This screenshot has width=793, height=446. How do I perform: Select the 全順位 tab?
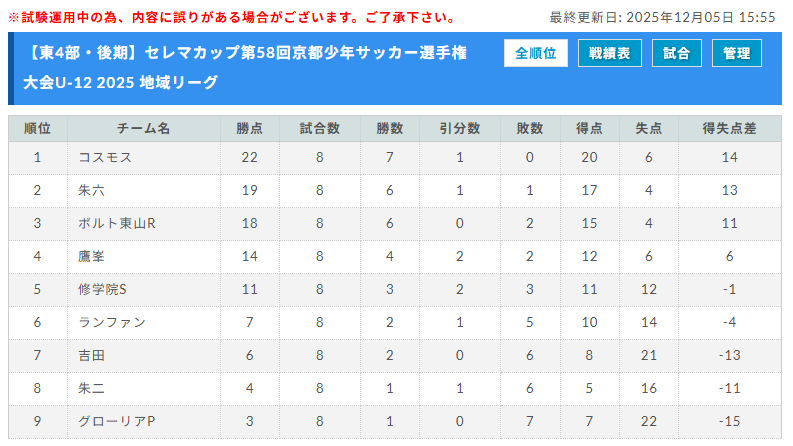tap(536, 53)
